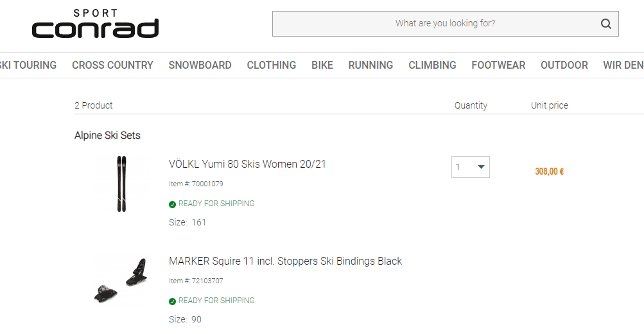
Task: Click the green ready-for-shipping checkmark for VÖLKL skis
Action: tap(172, 204)
